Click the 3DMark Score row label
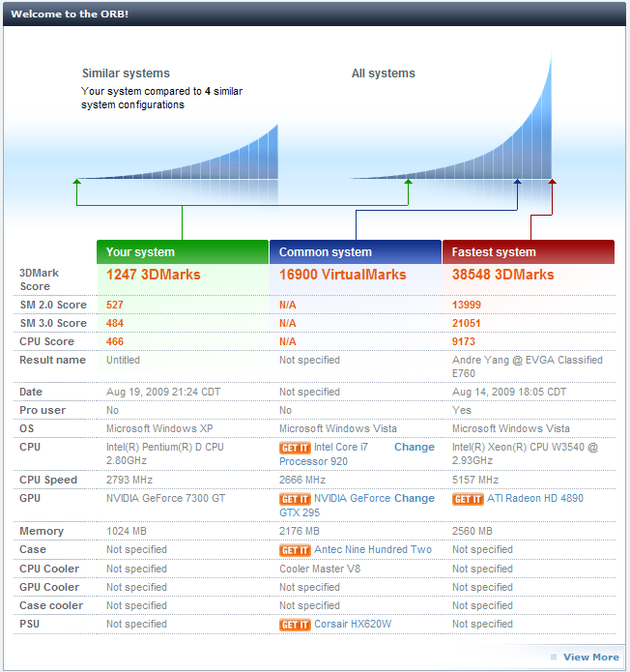The width and height of the screenshot is (630, 672). [x=39, y=279]
